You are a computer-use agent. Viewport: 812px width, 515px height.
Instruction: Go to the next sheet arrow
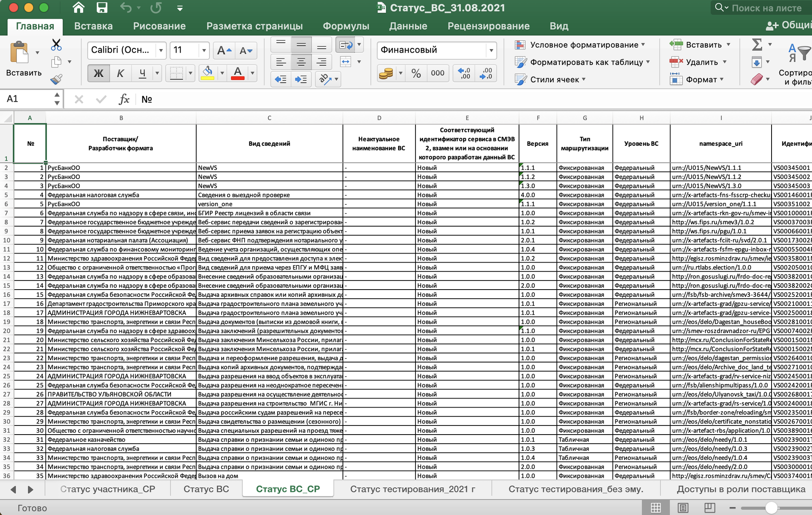(30, 489)
